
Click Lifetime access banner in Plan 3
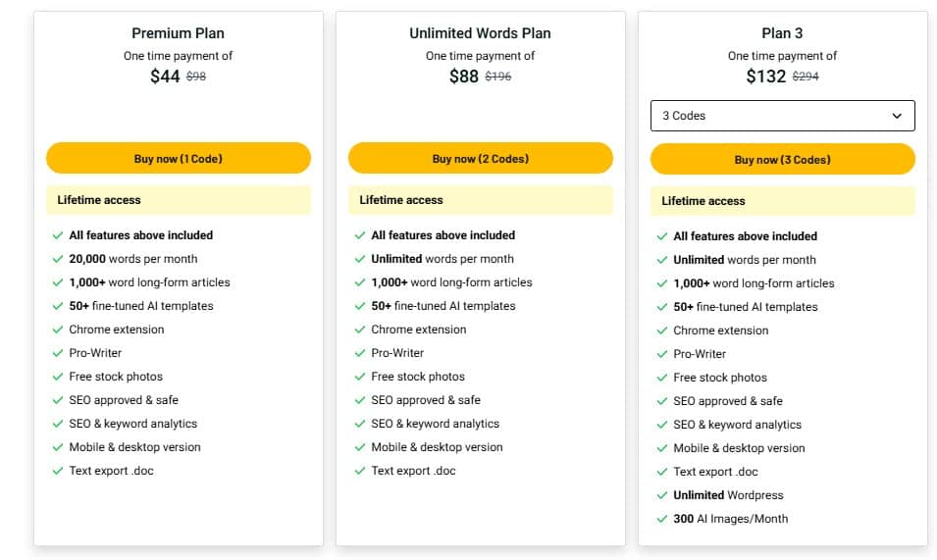click(x=782, y=201)
